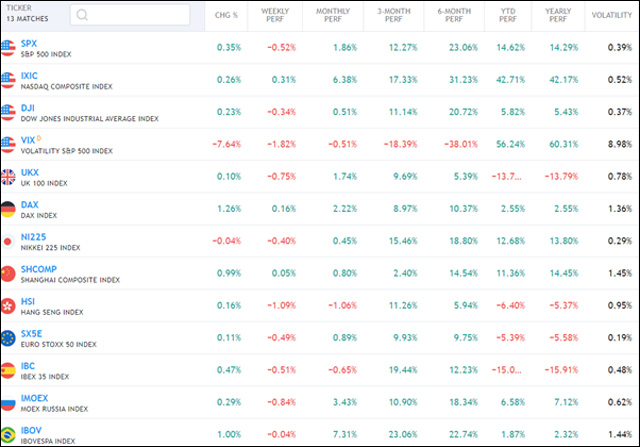Click the search magnifier icon
Image resolution: width=640 pixels, height=447 pixels.
tap(81, 15)
